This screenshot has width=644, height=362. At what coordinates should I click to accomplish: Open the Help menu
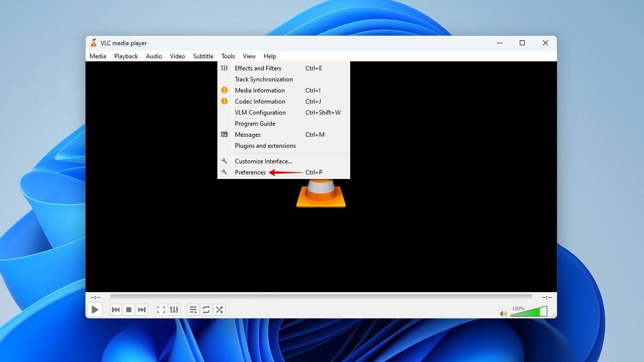[270, 56]
